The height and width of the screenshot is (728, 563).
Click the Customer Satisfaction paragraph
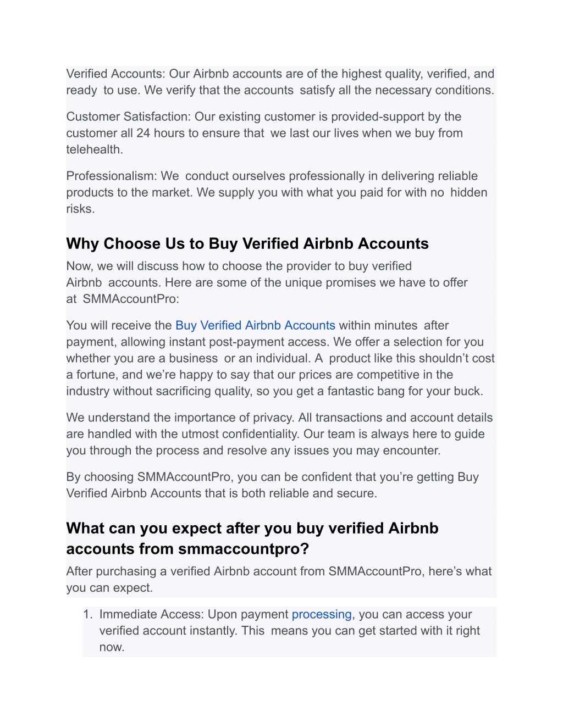click(264, 133)
